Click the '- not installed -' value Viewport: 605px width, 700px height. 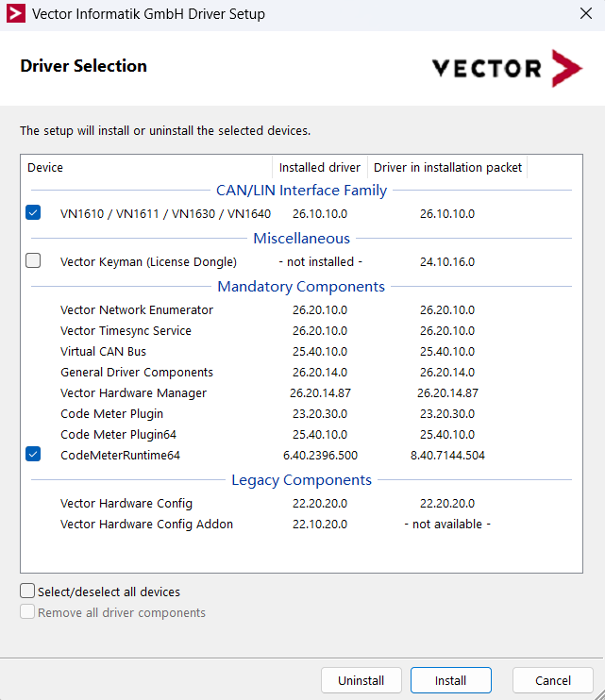pyautogui.click(x=320, y=262)
